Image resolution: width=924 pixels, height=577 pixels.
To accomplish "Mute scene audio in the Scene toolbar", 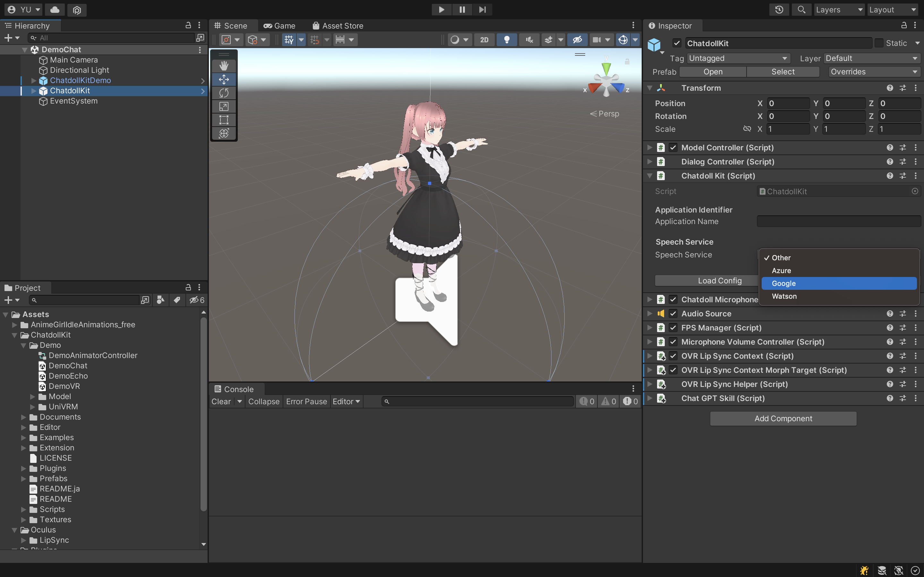I will (528, 39).
